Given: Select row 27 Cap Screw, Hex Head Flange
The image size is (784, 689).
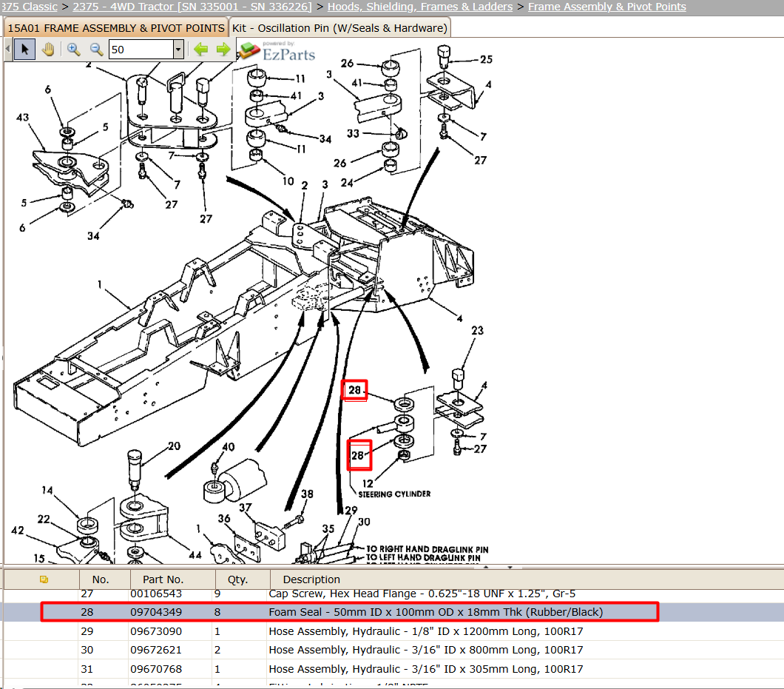Looking at the screenshot, I should (x=422, y=594).
